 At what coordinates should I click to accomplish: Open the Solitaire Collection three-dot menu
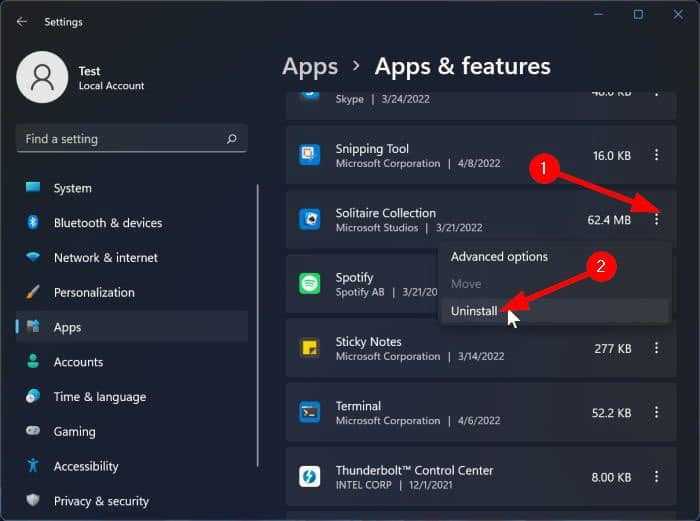click(656, 219)
